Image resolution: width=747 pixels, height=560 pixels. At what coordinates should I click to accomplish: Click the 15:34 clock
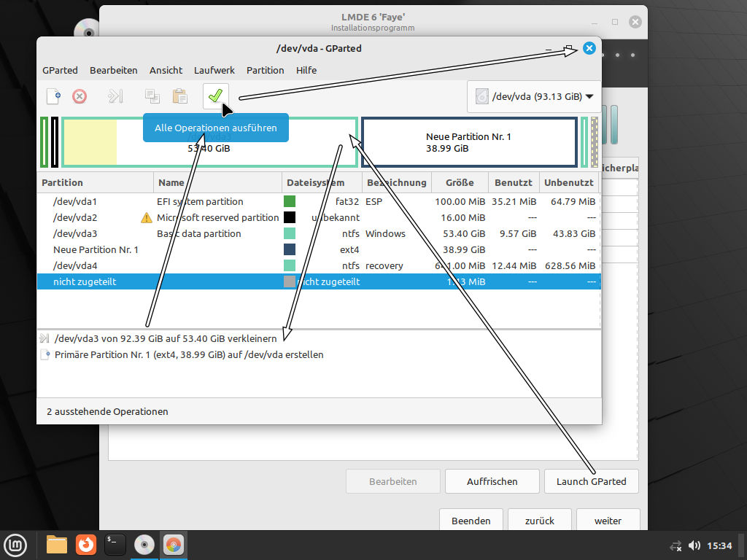coord(719,545)
